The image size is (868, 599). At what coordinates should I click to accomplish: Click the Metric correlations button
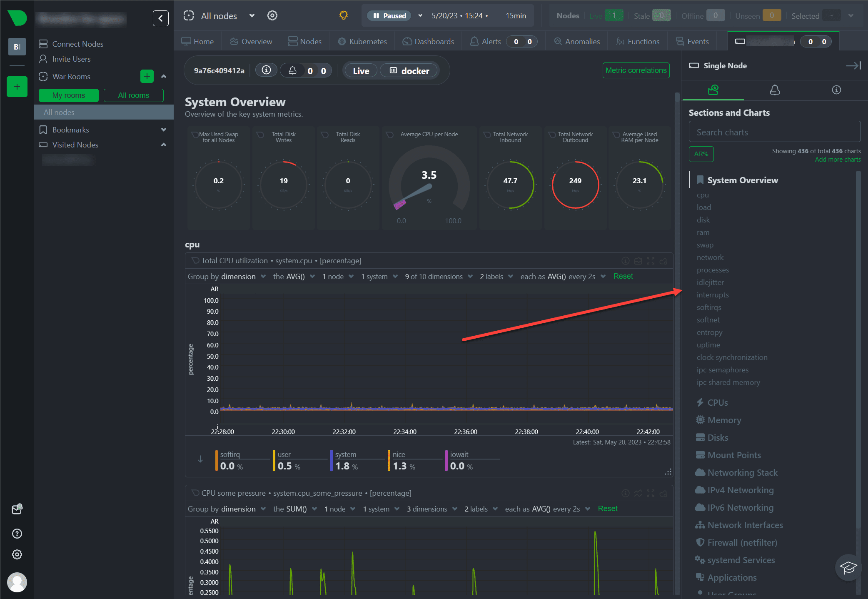[636, 70]
